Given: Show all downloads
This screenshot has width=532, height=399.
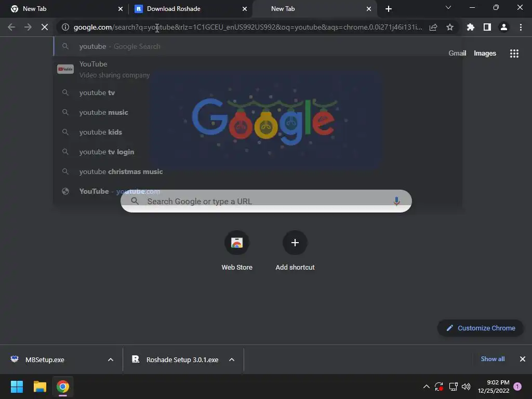Looking at the screenshot, I should pyautogui.click(x=493, y=359).
